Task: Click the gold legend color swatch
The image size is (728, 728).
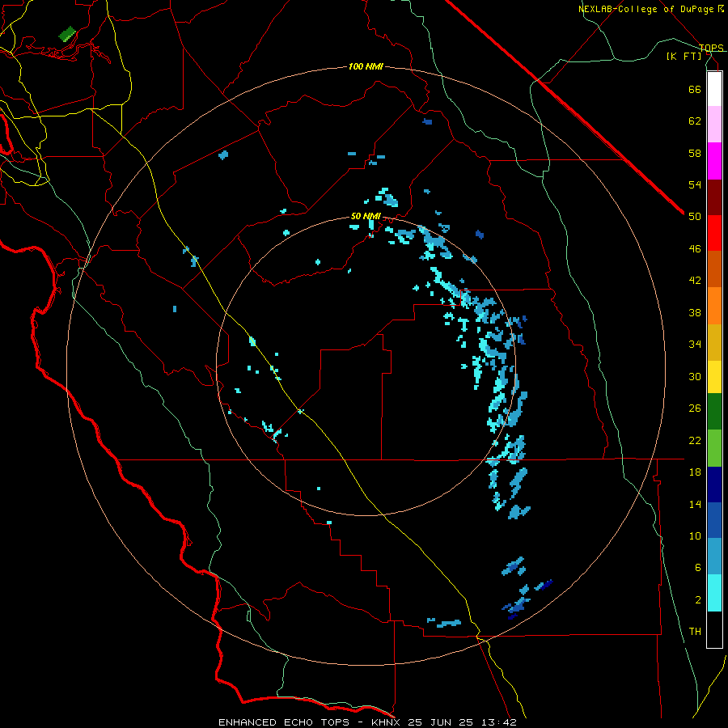Action: 714,342
